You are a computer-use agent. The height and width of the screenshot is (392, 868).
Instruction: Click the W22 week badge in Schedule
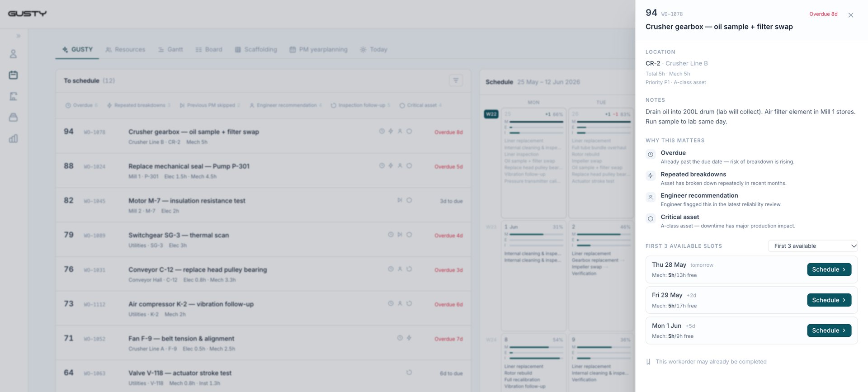tap(491, 114)
